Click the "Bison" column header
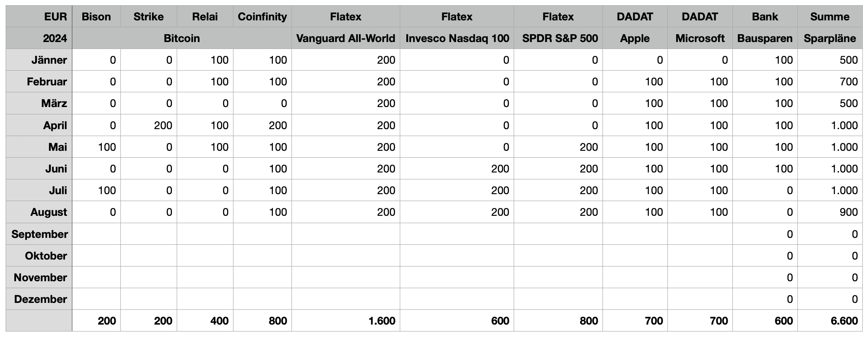Image resolution: width=868 pixels, height=338 pixels. (96, 17)
